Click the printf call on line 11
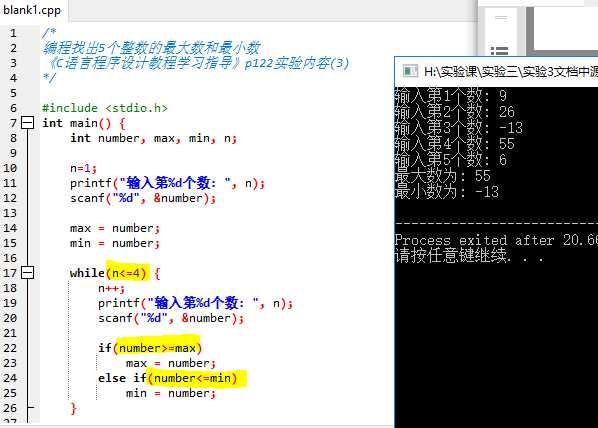598x428 pixels. [167, 183]
